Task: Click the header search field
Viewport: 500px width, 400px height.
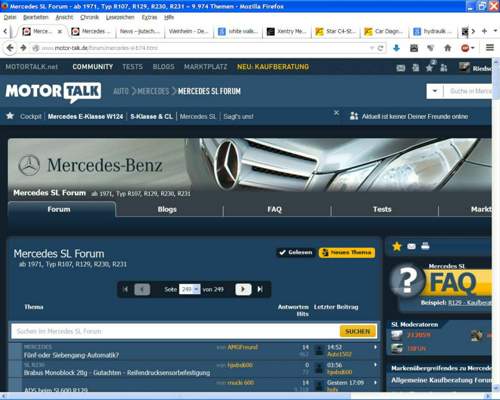Action: click(x=468, y=91)
